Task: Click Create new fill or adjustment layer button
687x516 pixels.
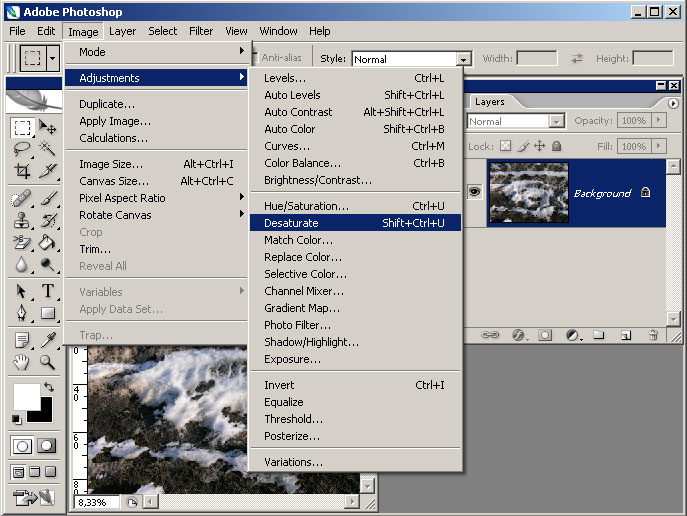Action: (572, 336)
